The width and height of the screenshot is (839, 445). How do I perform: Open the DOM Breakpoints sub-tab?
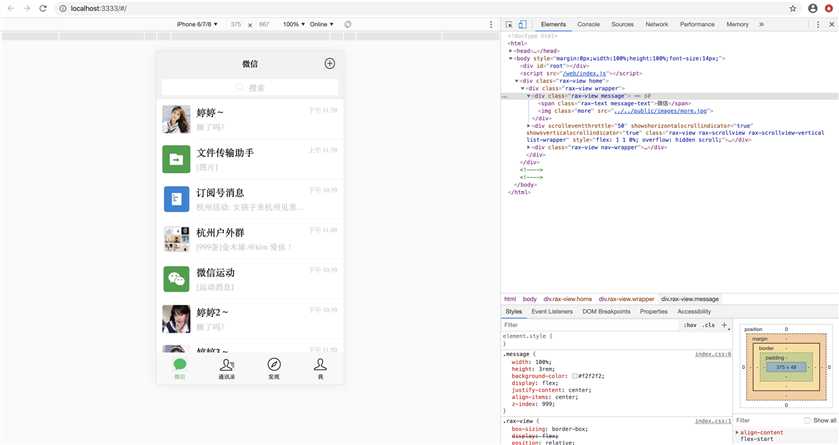pyautogui.click(x=606, y=311)
